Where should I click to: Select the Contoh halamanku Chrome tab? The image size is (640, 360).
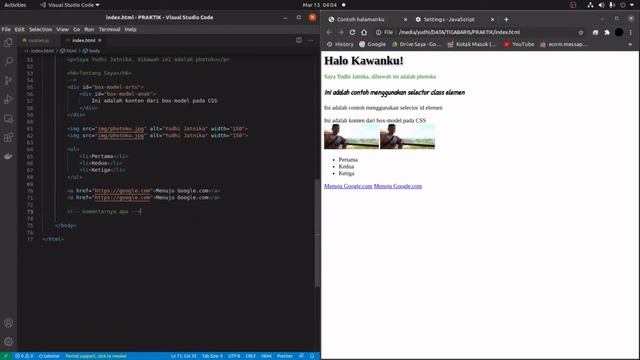(361, 19)
